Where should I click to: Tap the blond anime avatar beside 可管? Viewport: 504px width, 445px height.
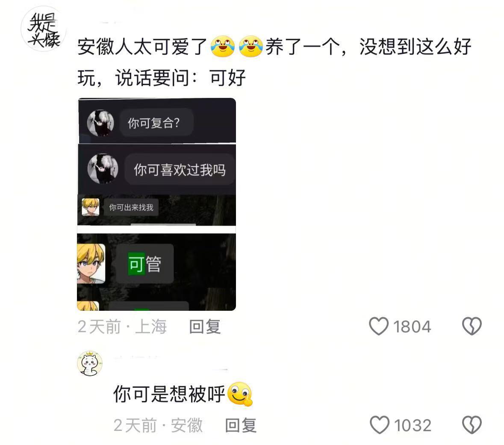[x=91, y=264]
